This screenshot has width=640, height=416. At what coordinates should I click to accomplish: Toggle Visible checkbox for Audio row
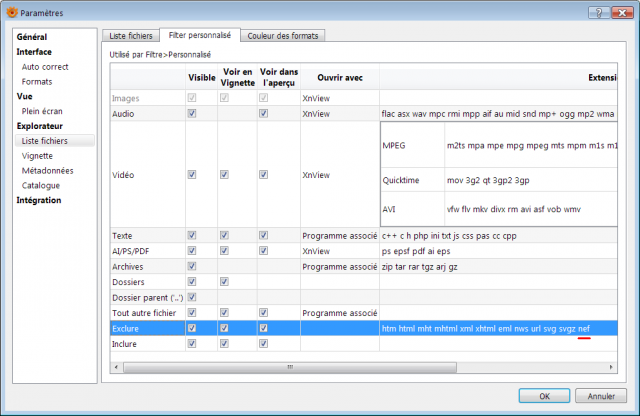(x=192, y=113)
